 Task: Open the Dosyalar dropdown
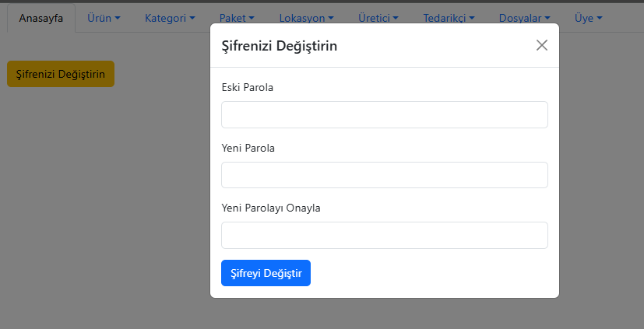point(525,17)
